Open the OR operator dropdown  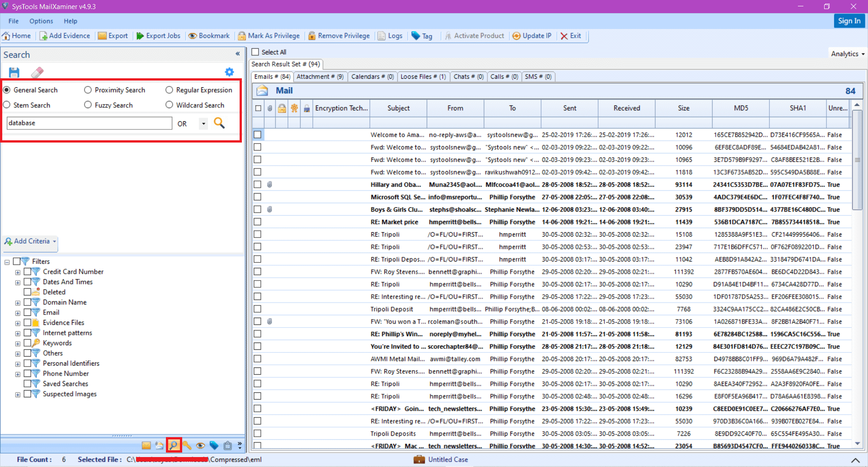(203, 124)
